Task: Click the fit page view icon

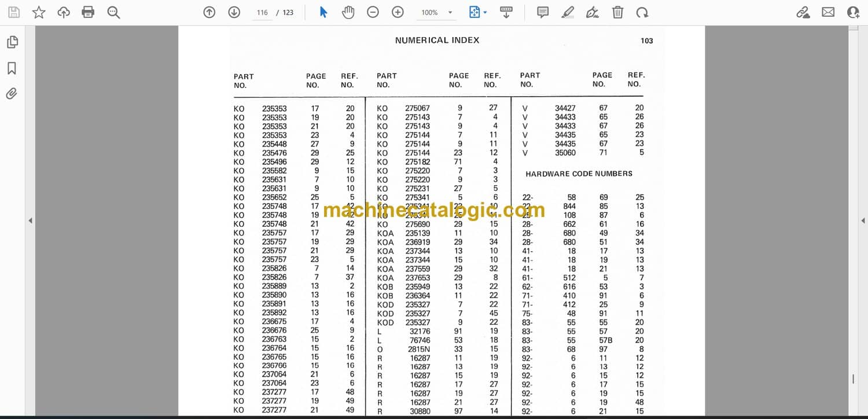Action: tap(475, 12)
